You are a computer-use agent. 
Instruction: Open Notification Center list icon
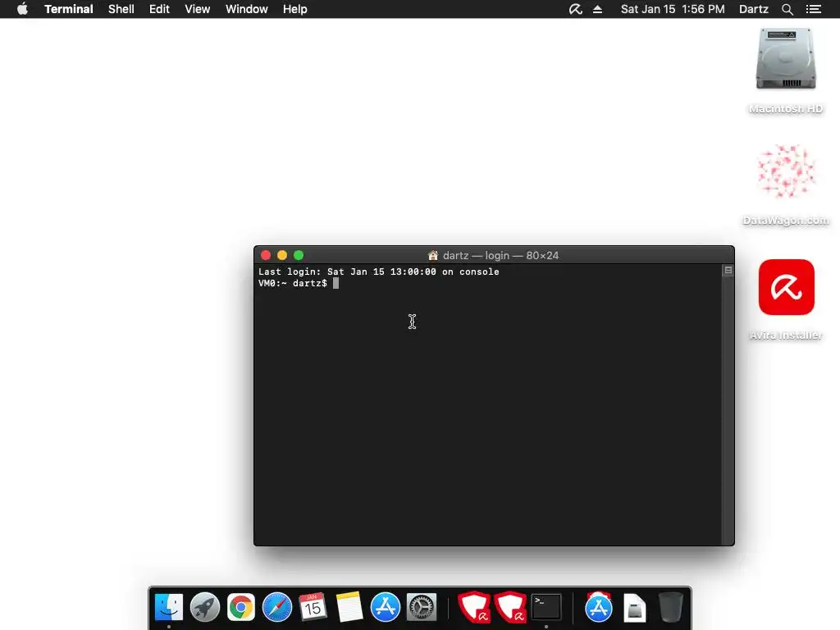click(813, 9)
